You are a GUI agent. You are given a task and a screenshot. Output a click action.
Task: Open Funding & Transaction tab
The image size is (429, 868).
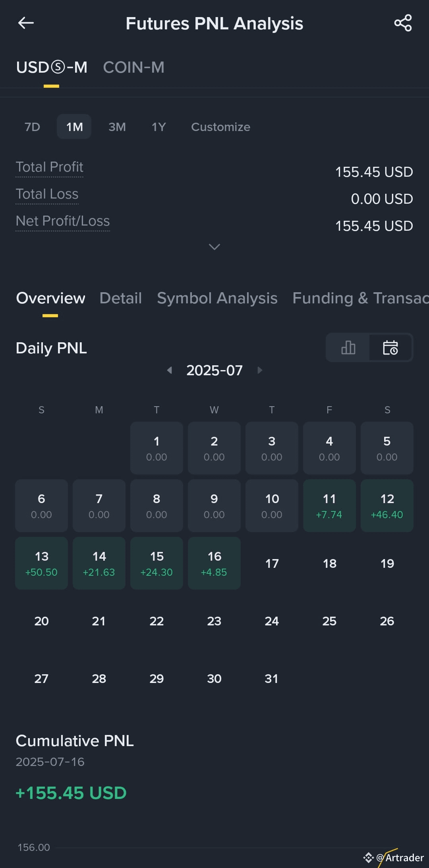(x=361, y=298)
